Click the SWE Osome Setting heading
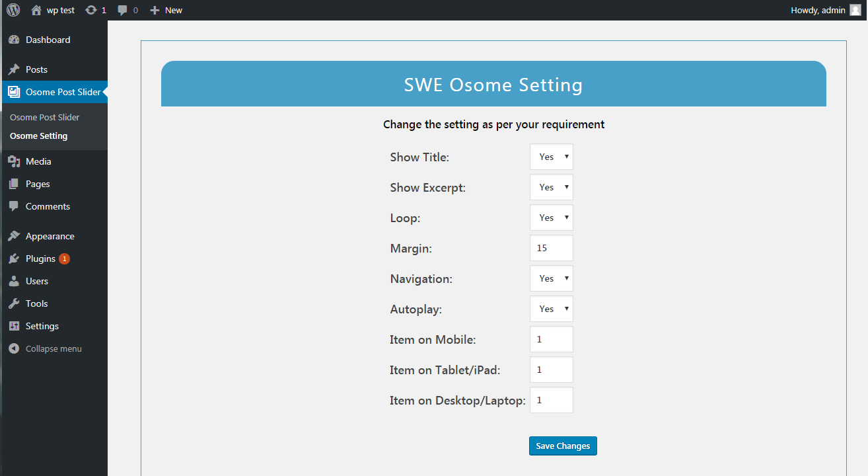This screenshot has width=868, height=476. 493,85
